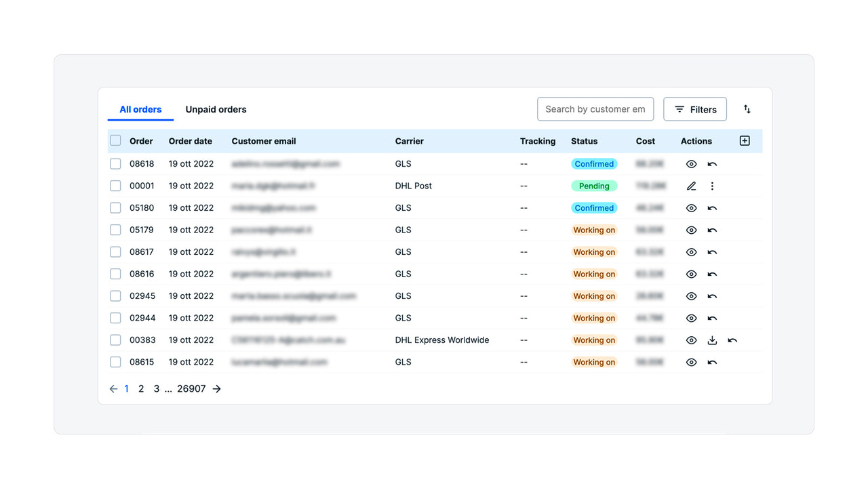Open the add column icon in table header

coord(744,140)
